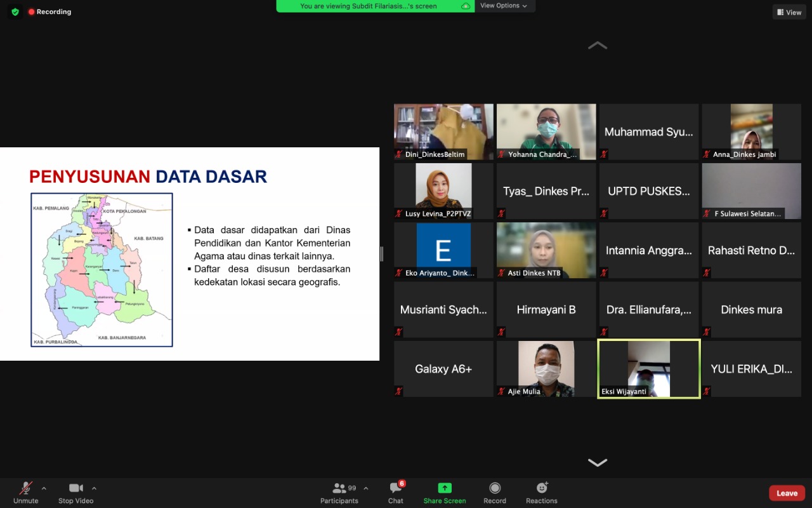The height and width of the screenshot is (508, 812).
Task: Leave the meeting
Action: coord(787,493)
